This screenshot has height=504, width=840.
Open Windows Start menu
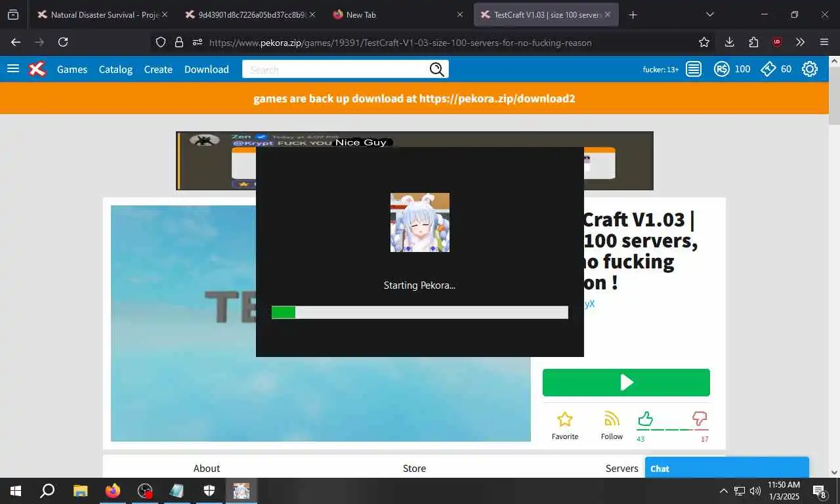(16, 491)
